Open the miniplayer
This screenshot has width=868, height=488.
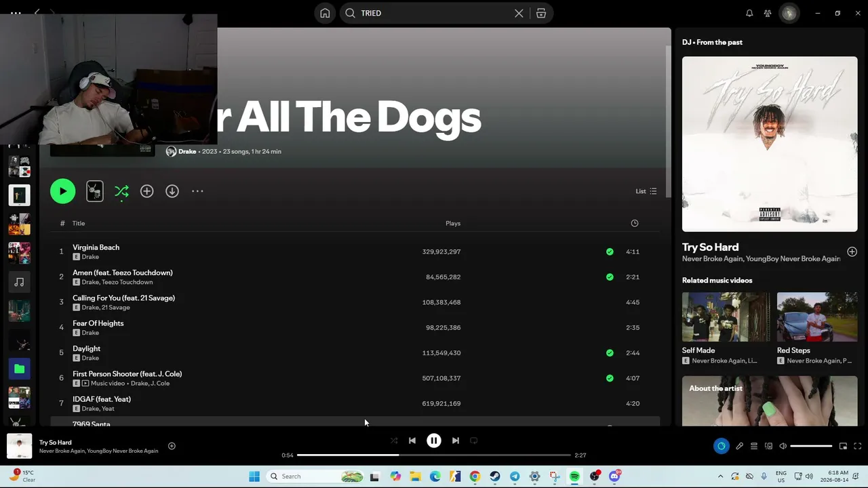tap(843, 446)
